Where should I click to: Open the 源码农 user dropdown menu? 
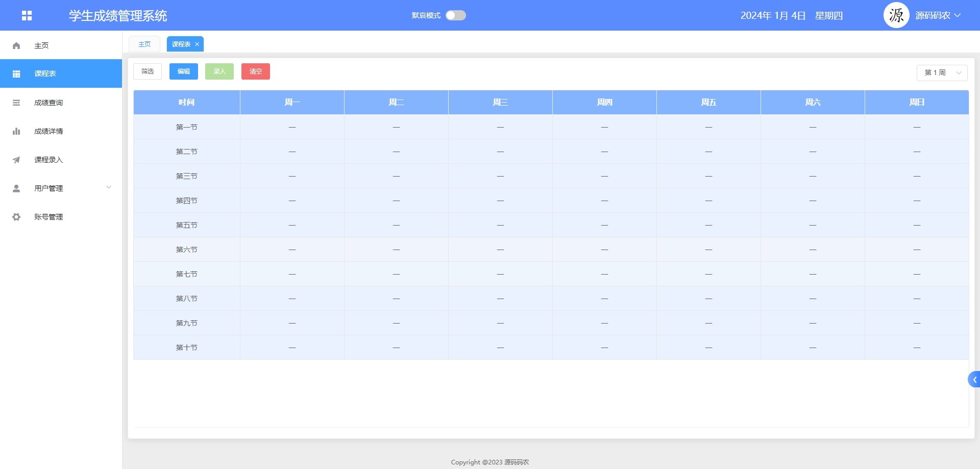[938, 15]
